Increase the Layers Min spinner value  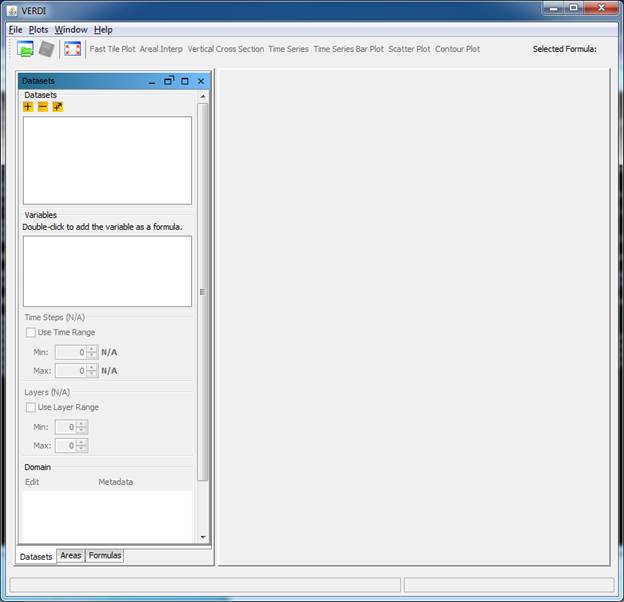click(81, 424)
